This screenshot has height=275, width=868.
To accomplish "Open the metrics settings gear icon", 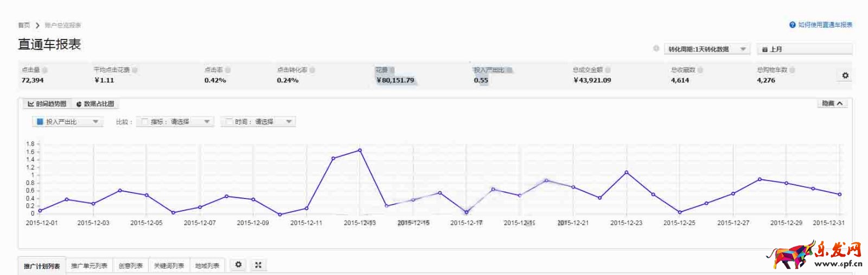I will (845, 75).
